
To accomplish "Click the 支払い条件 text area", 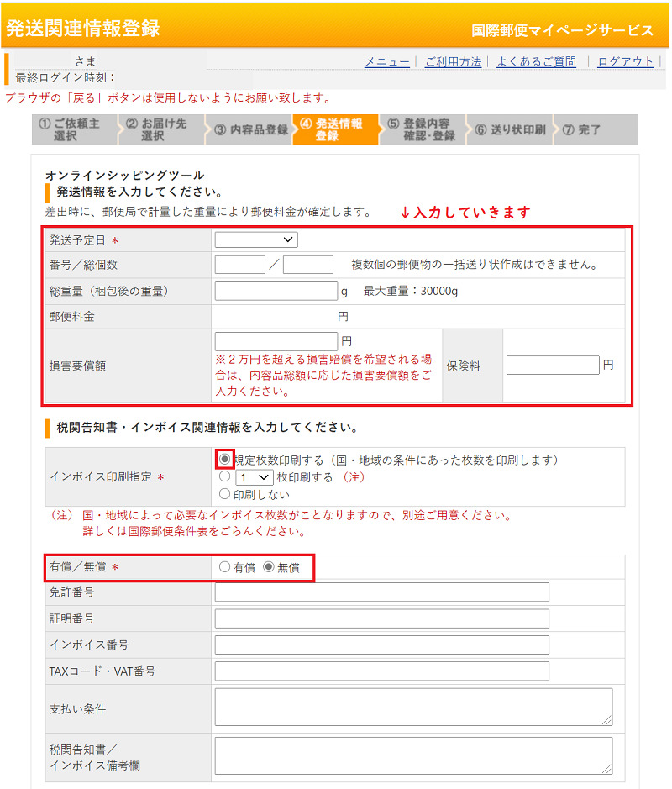I will click(x=413, y=707).
